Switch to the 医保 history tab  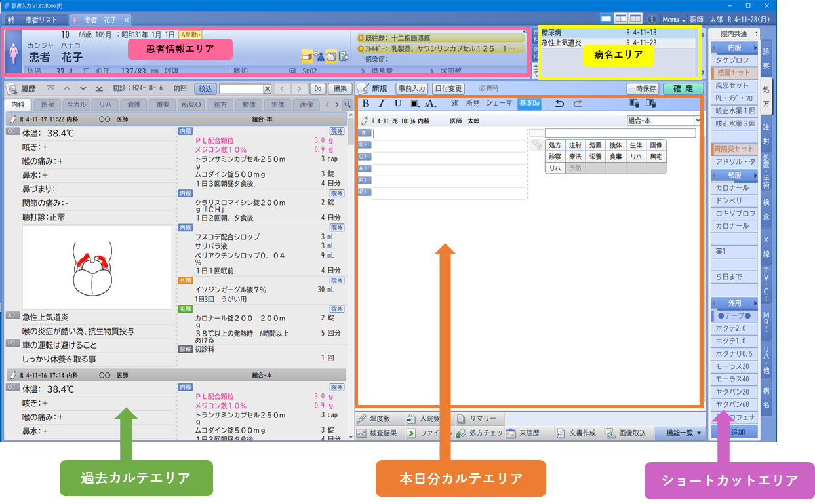point(48,104)
